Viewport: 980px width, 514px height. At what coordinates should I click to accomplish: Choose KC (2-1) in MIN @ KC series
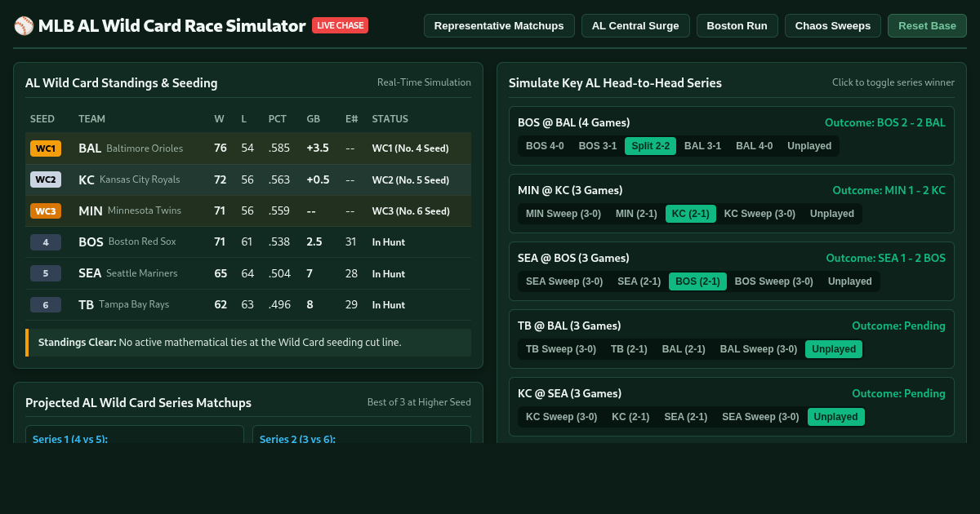pyautogui.click(x=691, y=214)
